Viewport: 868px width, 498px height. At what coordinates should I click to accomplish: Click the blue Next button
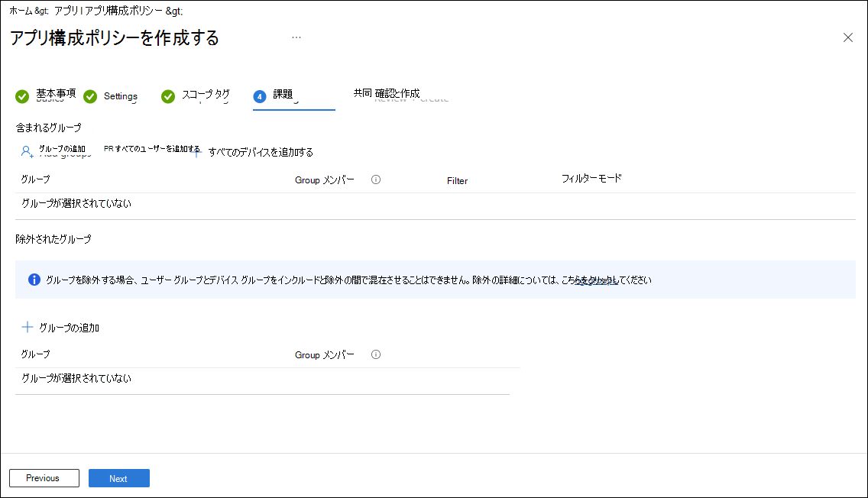click(x=119, y=478)
